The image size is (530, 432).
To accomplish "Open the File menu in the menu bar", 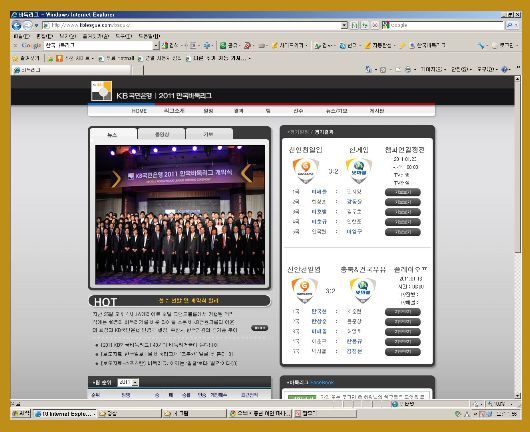I will 22,36.
